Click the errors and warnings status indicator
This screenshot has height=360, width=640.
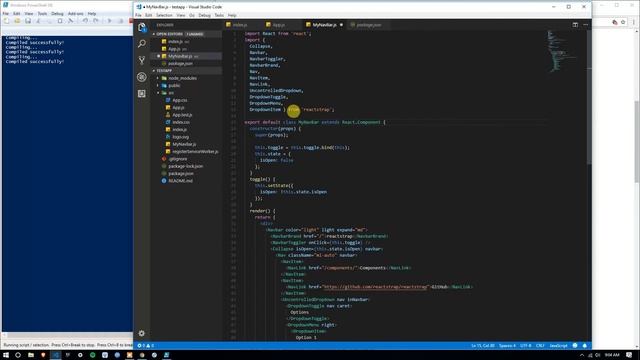[x=146, y=346]
